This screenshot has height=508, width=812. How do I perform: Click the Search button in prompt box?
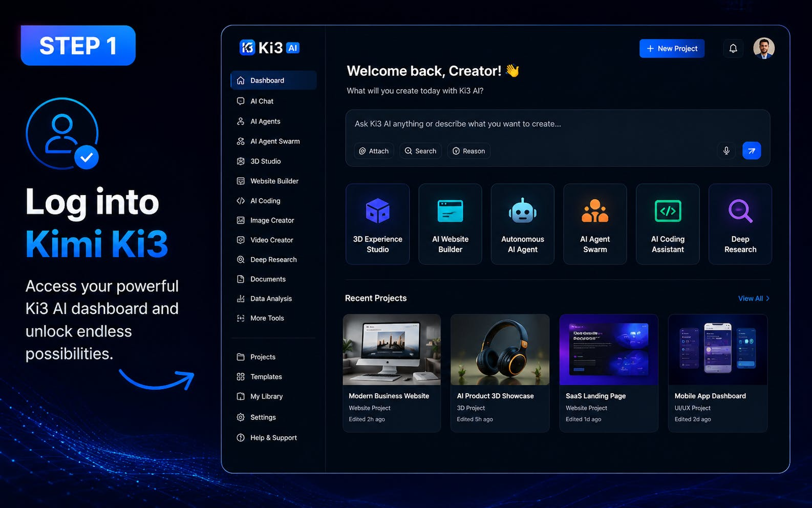pyautogui.click(x=420, y=151)
